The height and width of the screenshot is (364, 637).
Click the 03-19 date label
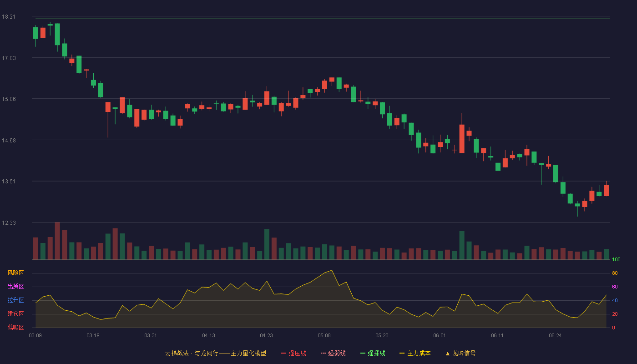pos(93,335)
